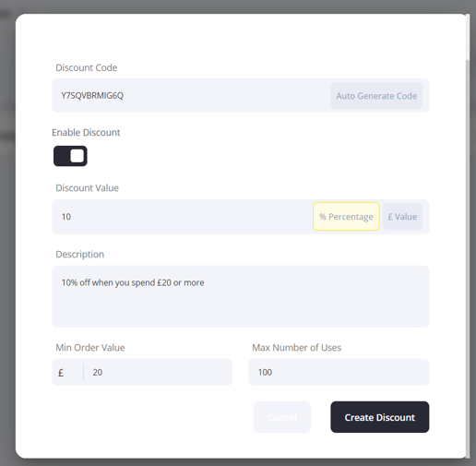Click the Min Order Value amount field
Image resolution: width=476 pixels, height=466 pixels.
pos(158,372)
